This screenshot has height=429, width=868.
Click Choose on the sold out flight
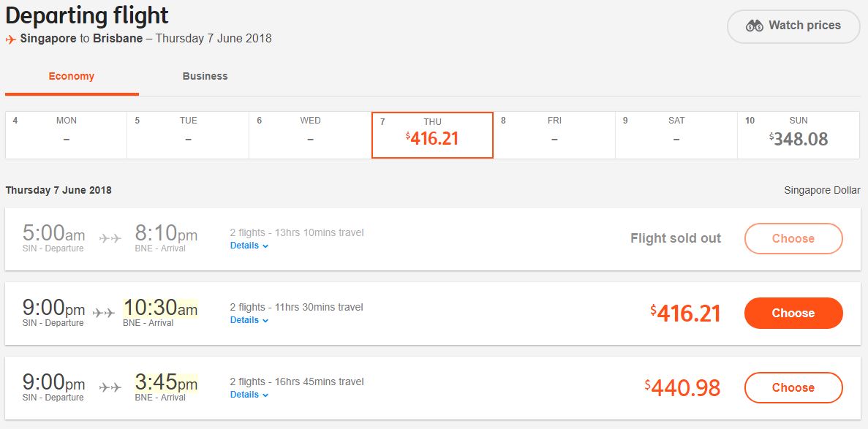[793, 238]
